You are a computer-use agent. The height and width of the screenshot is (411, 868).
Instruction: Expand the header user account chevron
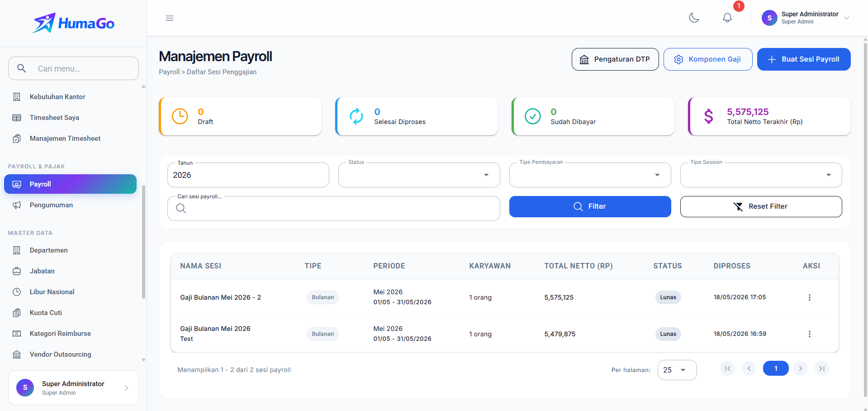[847, 18]
